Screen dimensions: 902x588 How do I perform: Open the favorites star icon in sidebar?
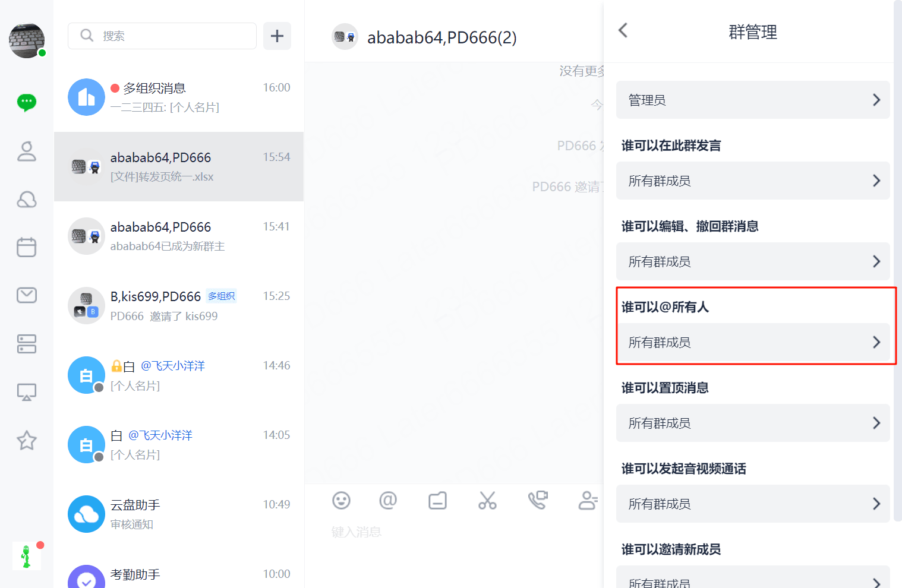(27, 440)
